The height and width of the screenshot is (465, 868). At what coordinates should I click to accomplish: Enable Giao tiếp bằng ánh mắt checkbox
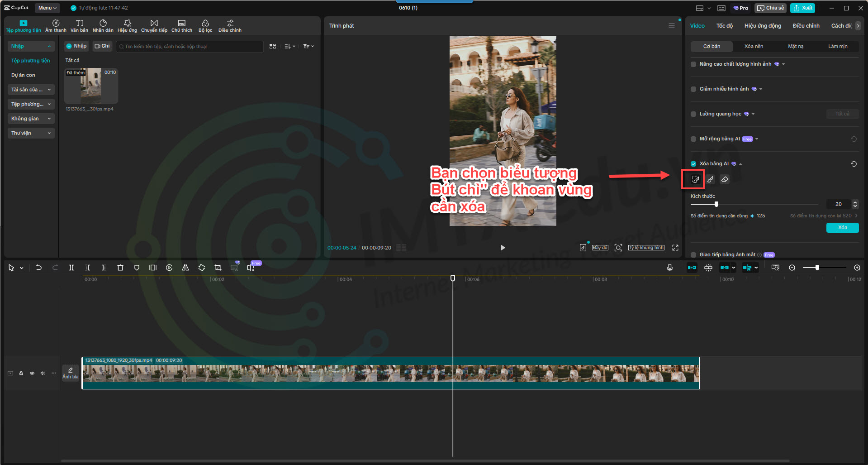[693, 255]
